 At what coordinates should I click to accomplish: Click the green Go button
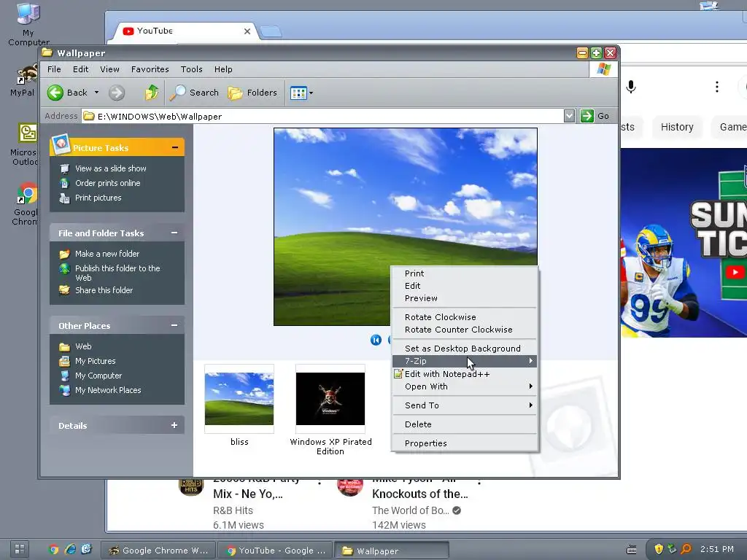(x=595, y=116)
